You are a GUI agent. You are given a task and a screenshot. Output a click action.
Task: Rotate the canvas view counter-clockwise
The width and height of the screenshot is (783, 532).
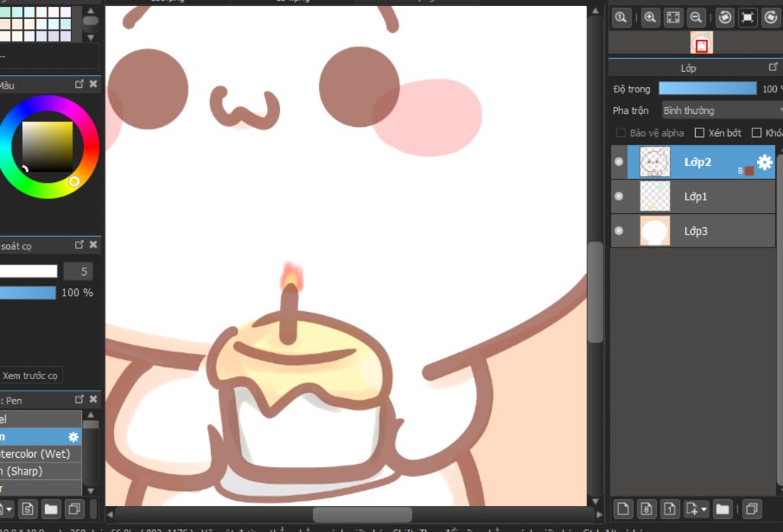point(725,18)
